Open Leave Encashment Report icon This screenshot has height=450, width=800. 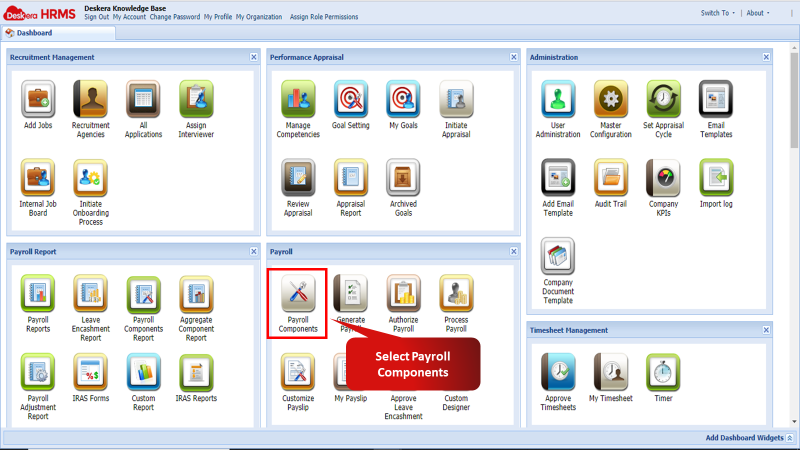pos(90,293)
